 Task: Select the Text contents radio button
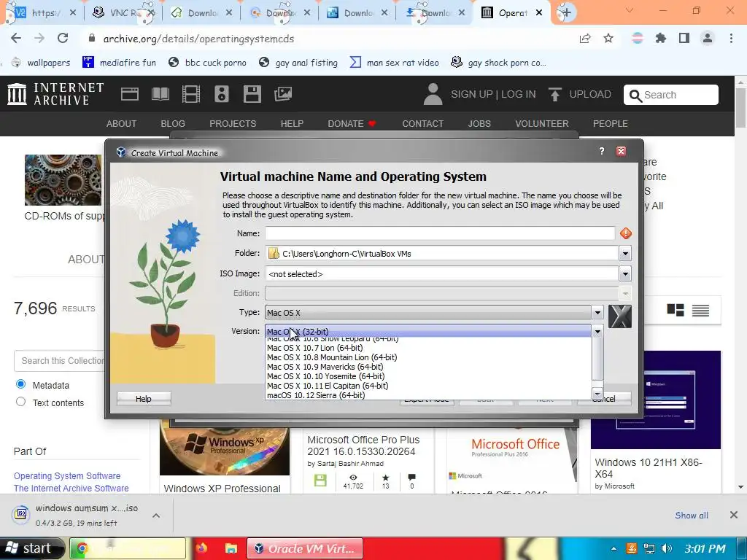click(x=20, y=402)
